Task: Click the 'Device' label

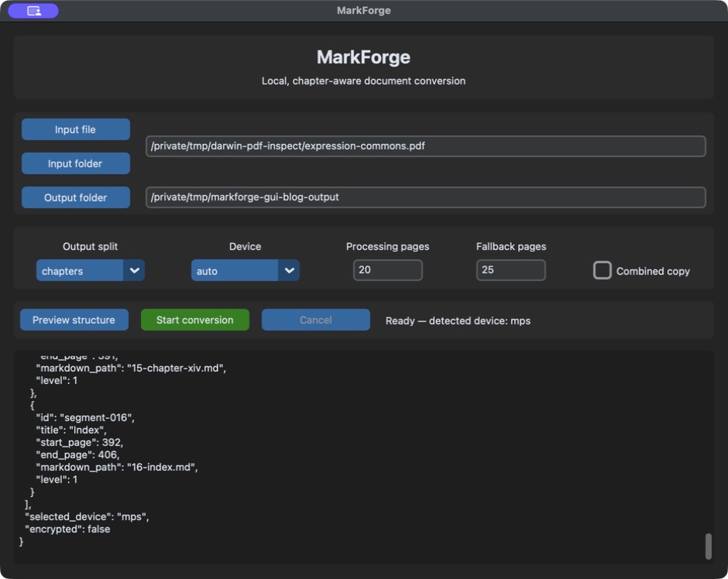Action: [246, 246]
